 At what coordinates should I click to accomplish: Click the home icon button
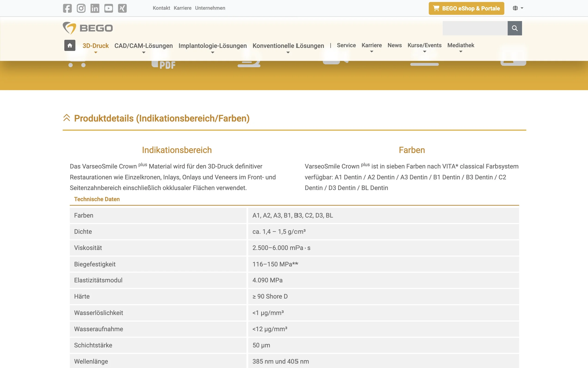click(x=70, y=45)
